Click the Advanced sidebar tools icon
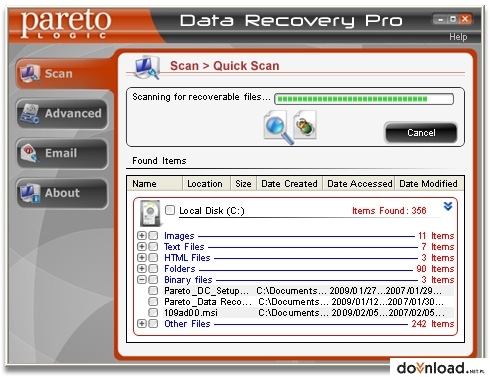The height and width of the screenshot is (377, 490). coord(29,113)
